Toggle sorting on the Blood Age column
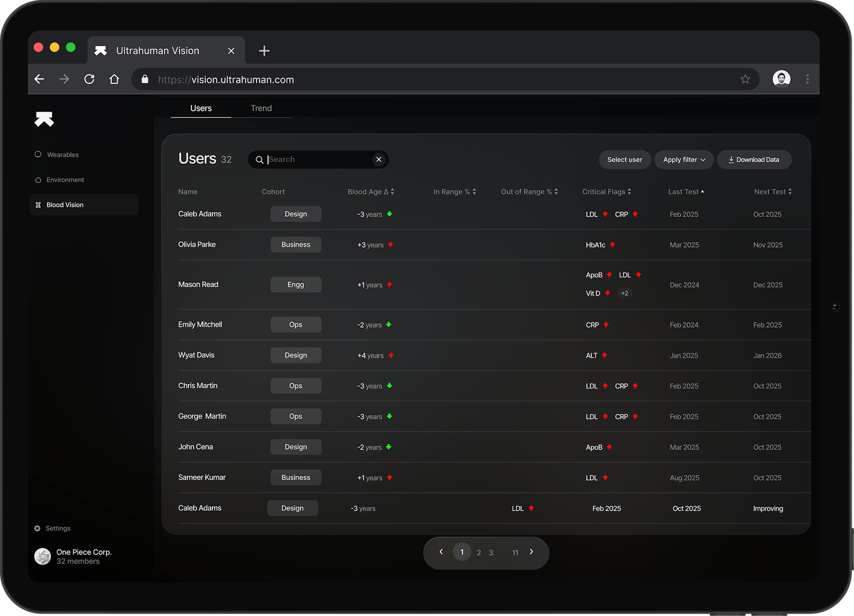This screenshot has height=616, width=854. click(x=391, y=191)
